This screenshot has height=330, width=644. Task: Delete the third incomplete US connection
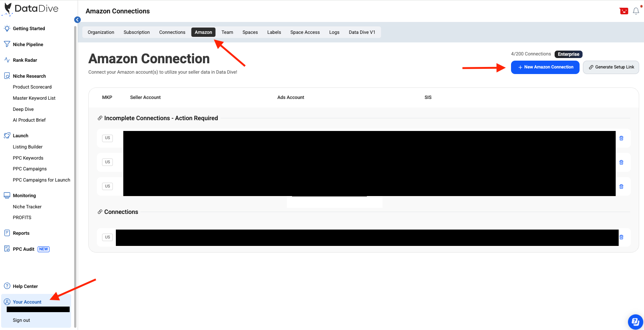[x=621, y=186]
